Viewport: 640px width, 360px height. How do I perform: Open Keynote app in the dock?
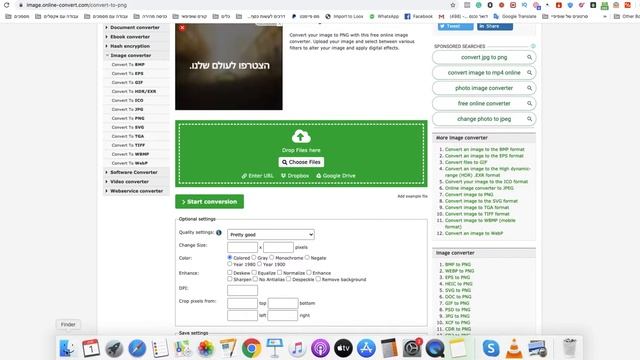pos(275,348)
